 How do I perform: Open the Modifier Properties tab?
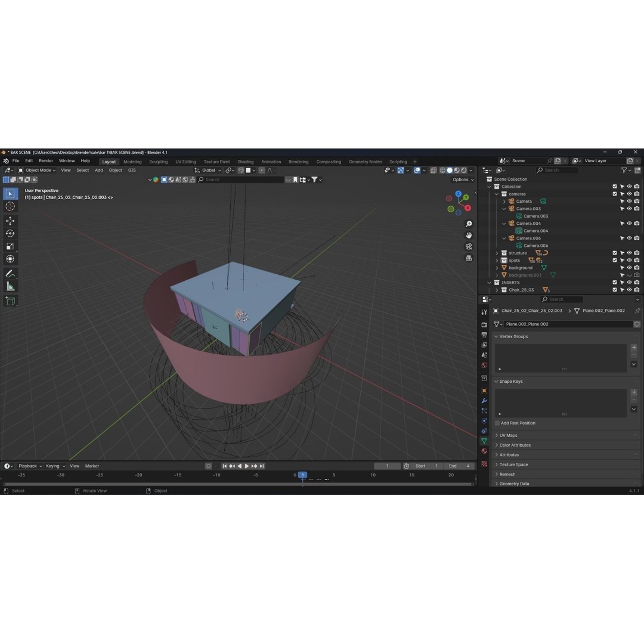484,401
